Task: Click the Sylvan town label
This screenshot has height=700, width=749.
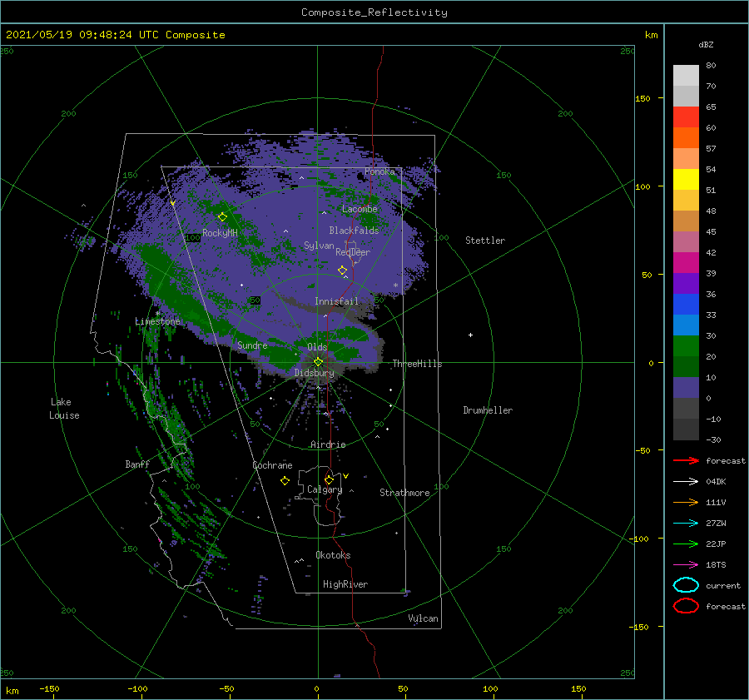Action: click(319, 246)
